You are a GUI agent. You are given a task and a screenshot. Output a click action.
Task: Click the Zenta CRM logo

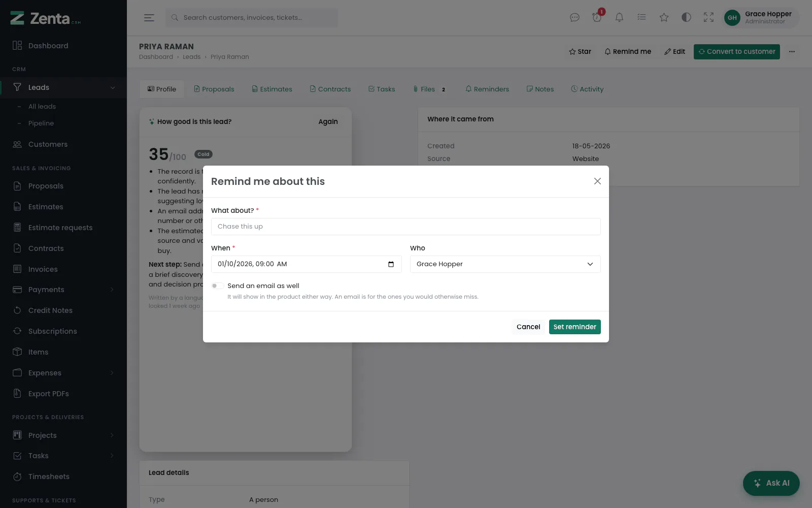(x=46, y=18)
